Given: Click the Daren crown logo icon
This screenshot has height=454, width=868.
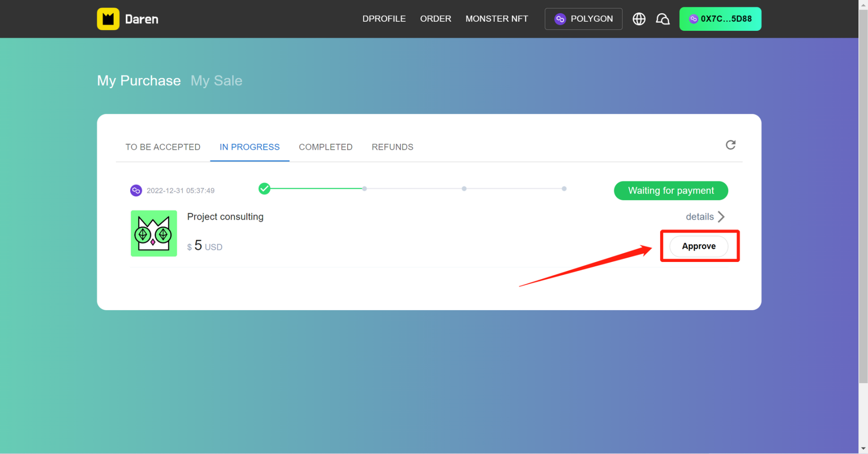Looking at the screenshot, I should 108,19.
